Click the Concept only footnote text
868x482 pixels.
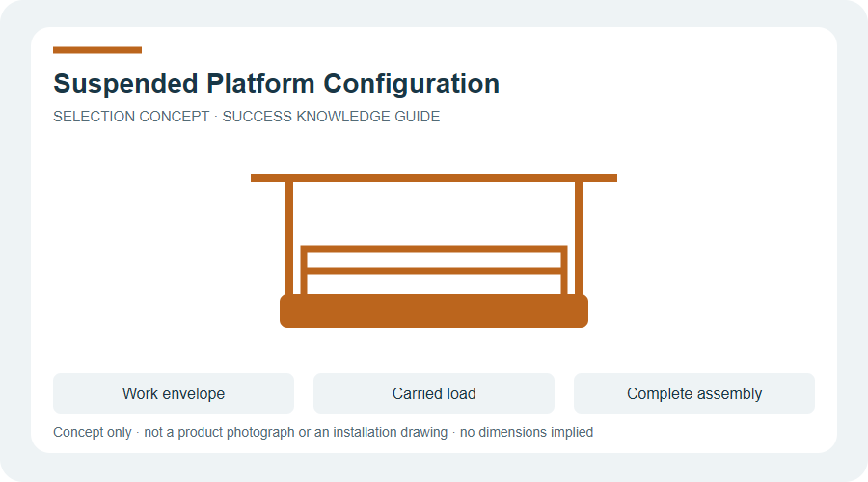pyautogui.click(x=93, y=432)
